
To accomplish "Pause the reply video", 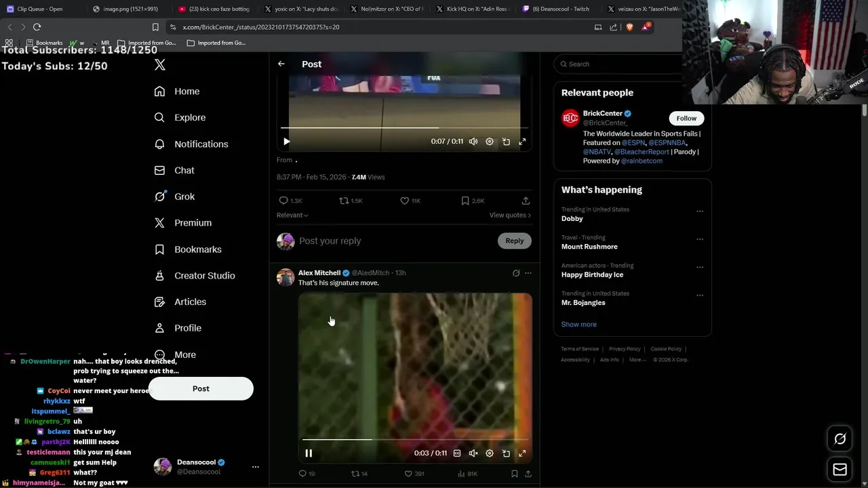I will pyautogui.click(x=309, y=453).
